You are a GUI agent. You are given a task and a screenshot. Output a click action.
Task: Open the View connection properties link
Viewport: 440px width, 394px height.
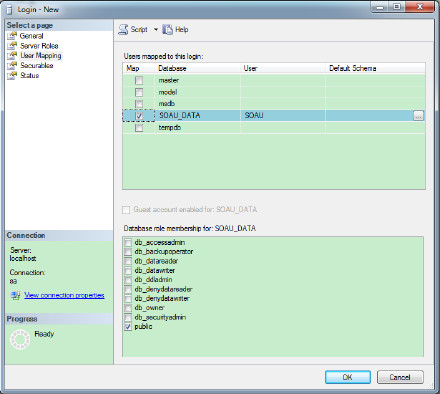[64, 295]
